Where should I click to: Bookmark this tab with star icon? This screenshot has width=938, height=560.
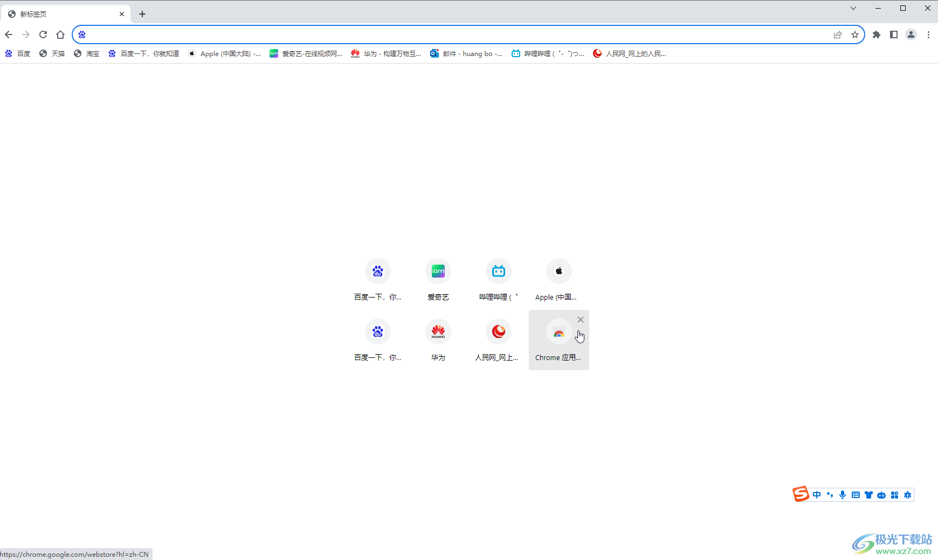(x=855, y=34)
